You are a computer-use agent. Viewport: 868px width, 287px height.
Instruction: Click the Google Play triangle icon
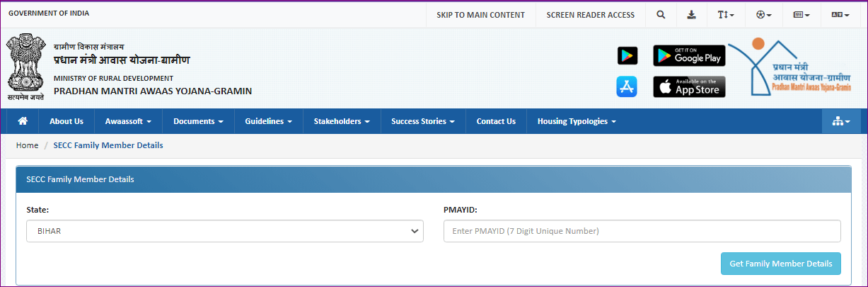pyautogui.click(x=627, y=55)
